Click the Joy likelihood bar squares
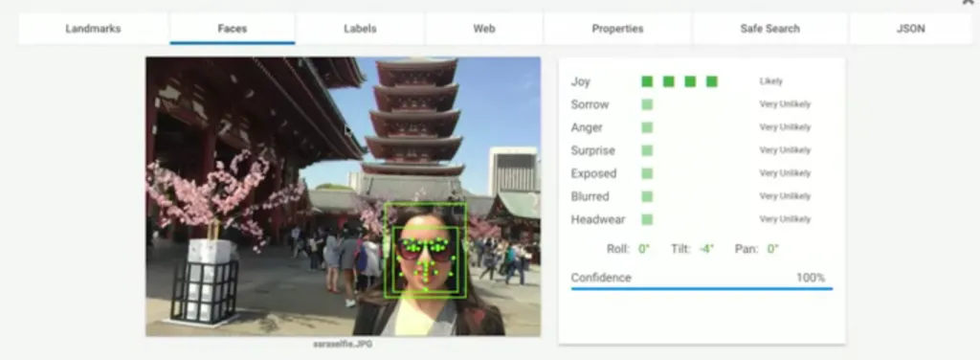Image resolution: width=980 pixels, height=360 pixels. pyautogui.click(x=679, y=81)
